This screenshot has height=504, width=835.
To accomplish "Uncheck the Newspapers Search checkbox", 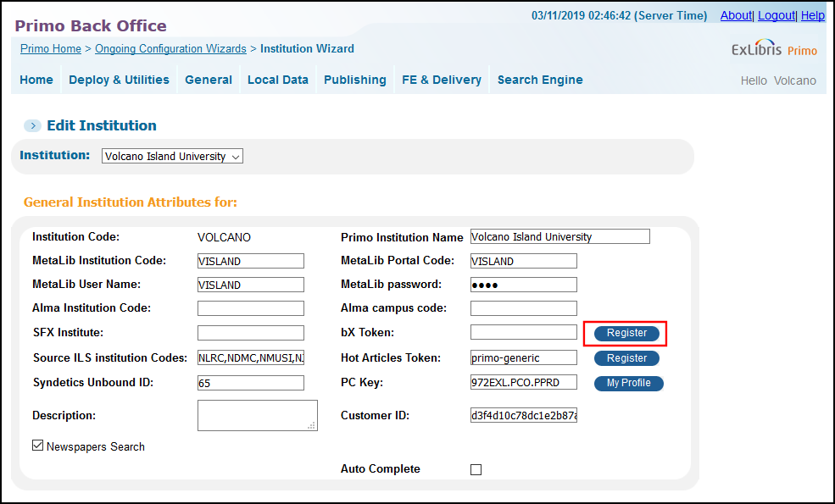I will pos(38,446).
